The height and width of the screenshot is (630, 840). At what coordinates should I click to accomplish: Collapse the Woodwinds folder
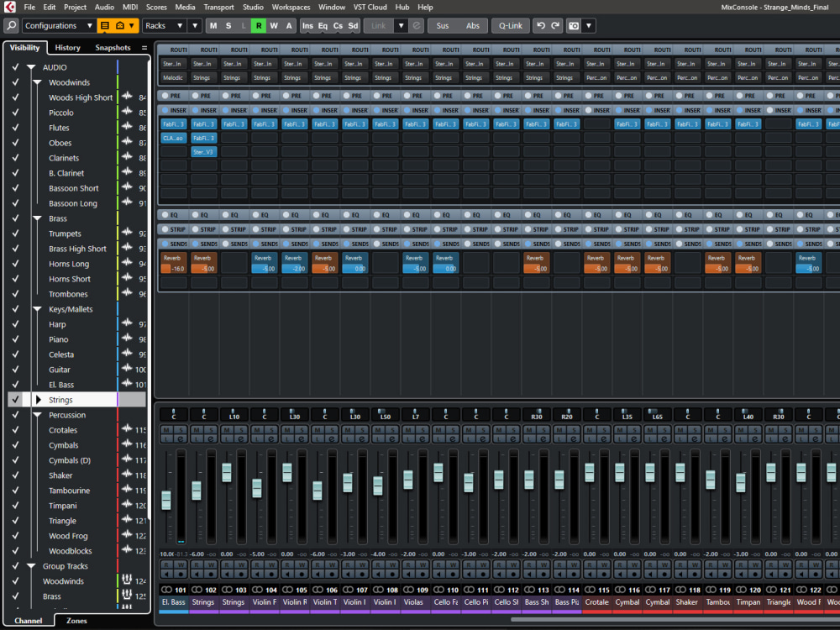[37, 82]
